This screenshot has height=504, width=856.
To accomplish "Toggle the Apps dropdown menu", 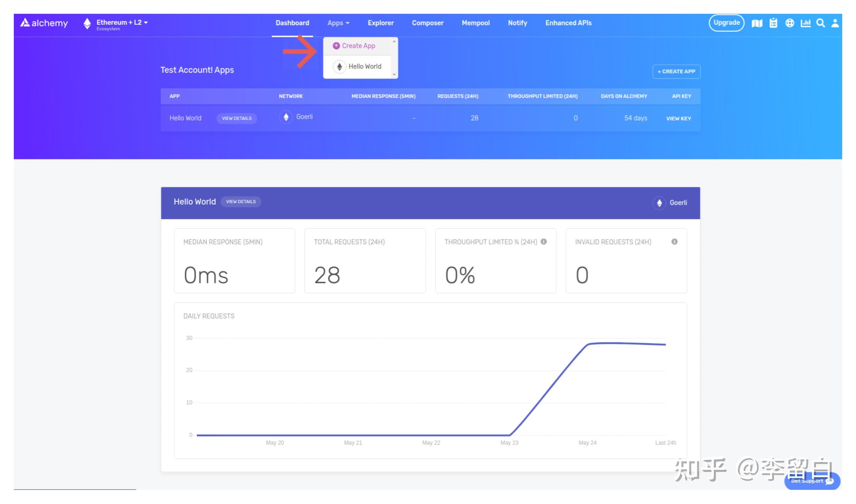I will pyautogui.click(x=338, y=23).
